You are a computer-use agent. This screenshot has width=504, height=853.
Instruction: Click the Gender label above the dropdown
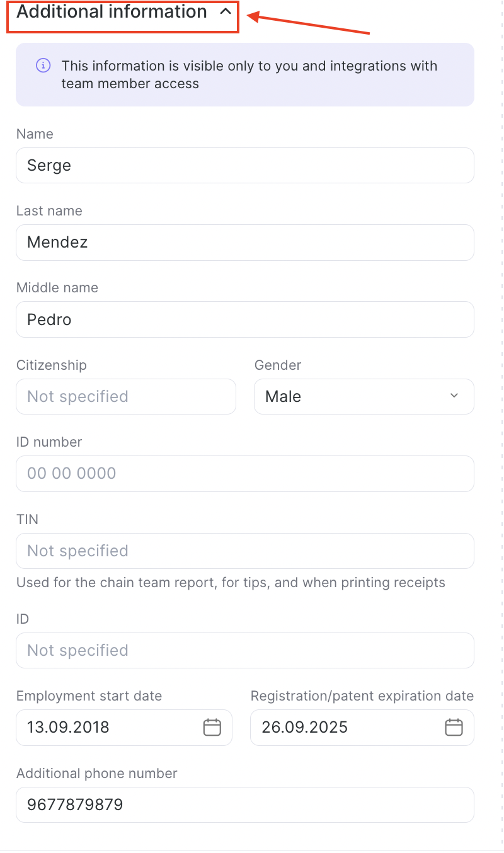point(278,365)
